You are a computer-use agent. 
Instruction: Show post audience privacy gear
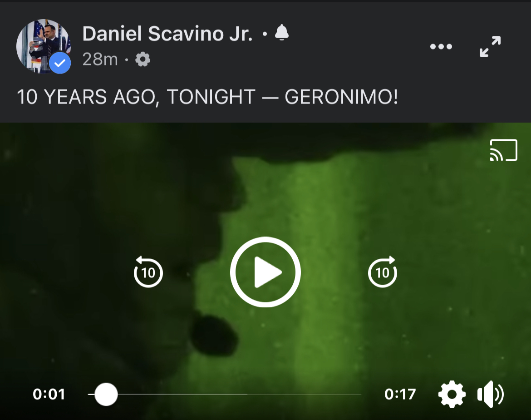tap(143, 59)
